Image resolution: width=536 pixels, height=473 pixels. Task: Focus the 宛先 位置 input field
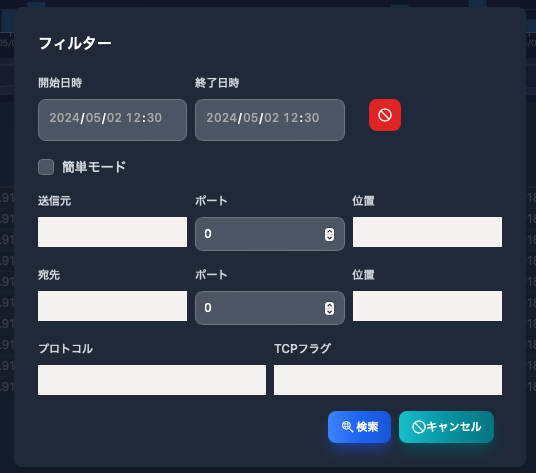tap(427, 306)
